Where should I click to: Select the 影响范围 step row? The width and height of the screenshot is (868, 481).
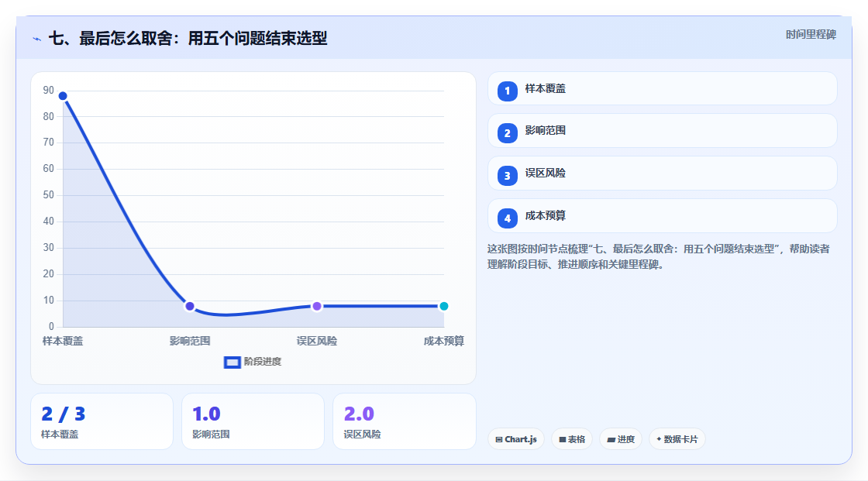click(x=662, y=131)
